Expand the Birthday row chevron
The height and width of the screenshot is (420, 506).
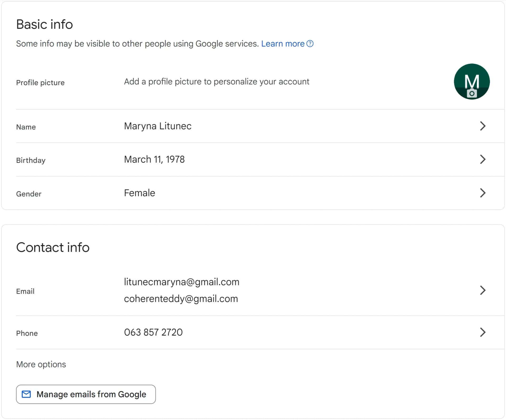[x=483, y=159]
